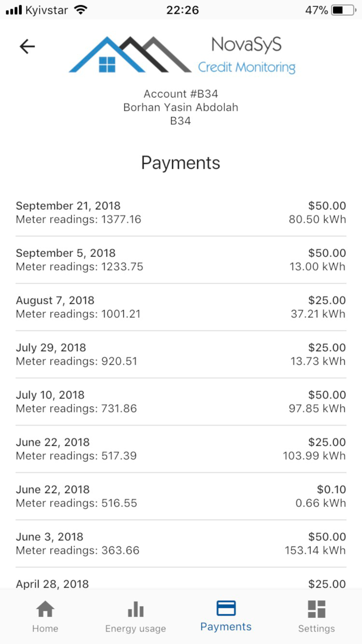362x644 pixels.
Task: Tap the back arrow icon
Action: click(x=26, y=46)
